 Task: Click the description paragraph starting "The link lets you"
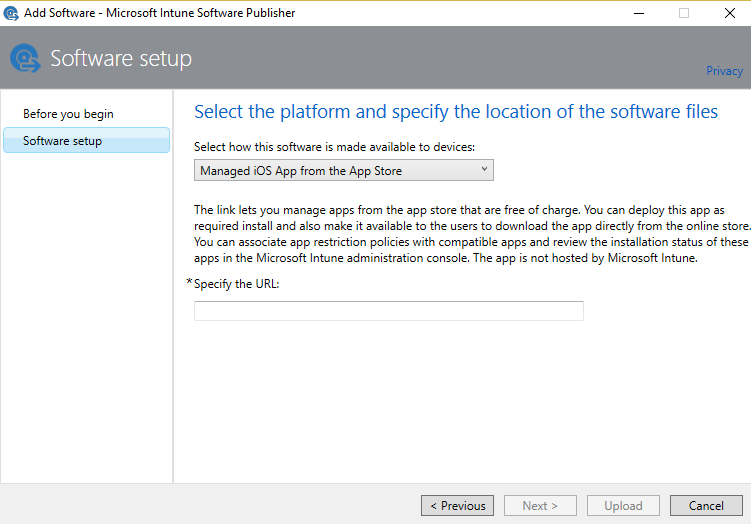(472, 234)
